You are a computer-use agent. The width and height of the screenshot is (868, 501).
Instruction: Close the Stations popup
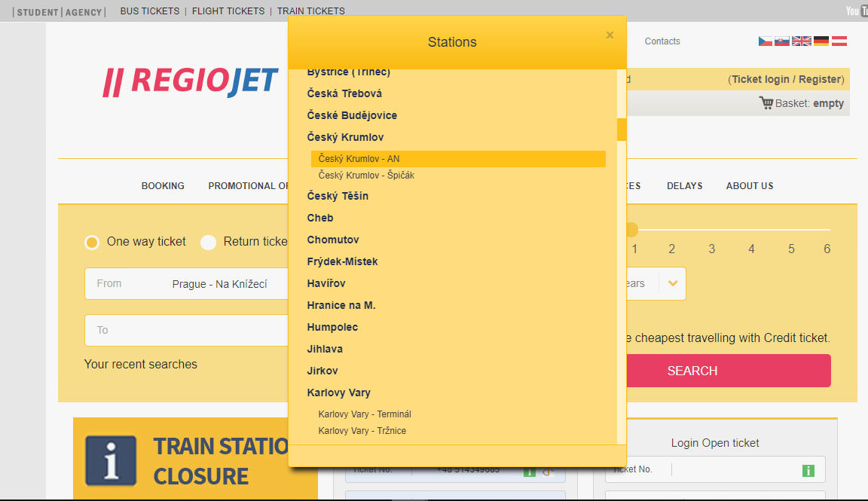[610, 35]
